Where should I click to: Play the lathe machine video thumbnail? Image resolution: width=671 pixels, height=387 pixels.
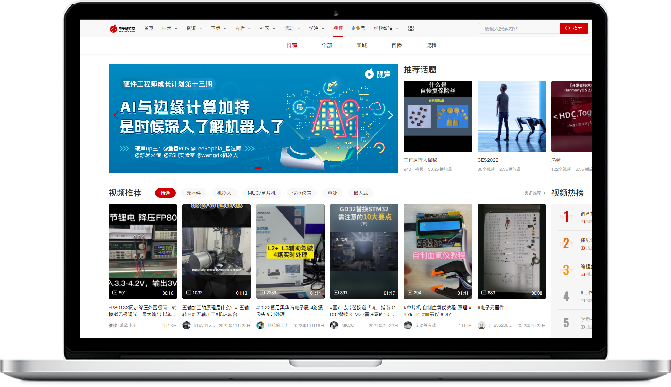217,251
